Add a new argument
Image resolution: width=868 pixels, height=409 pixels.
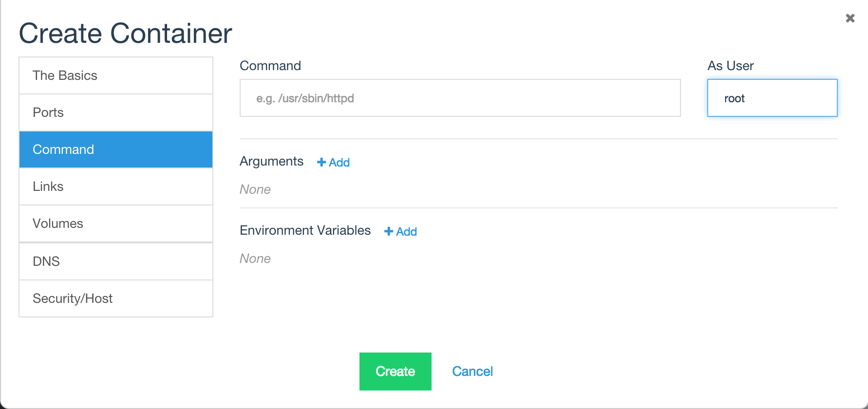[334, 162]
